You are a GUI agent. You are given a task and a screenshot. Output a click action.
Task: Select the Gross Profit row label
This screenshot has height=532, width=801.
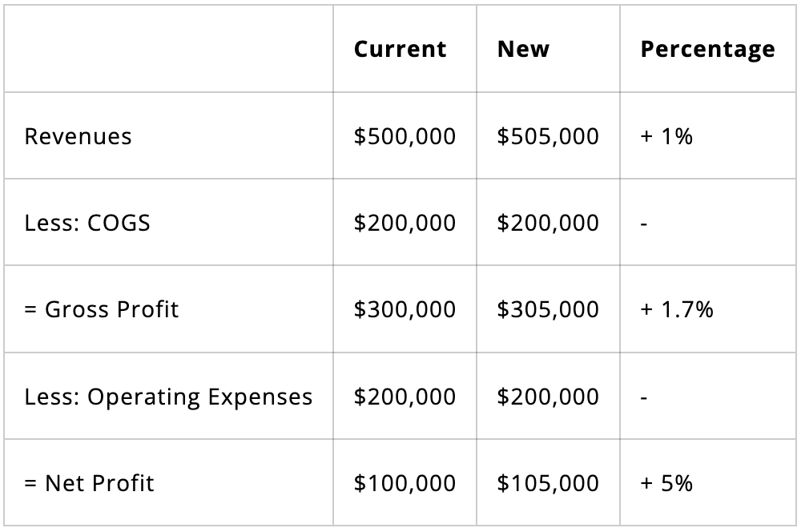pyautogui.click(x=101, y=309)
